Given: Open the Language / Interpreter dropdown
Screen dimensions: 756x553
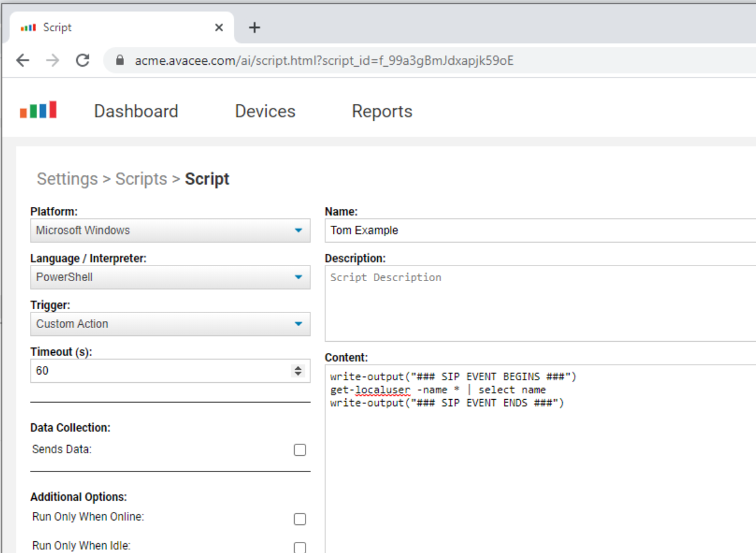Looking at the screenshot, I should pos(170,277).
